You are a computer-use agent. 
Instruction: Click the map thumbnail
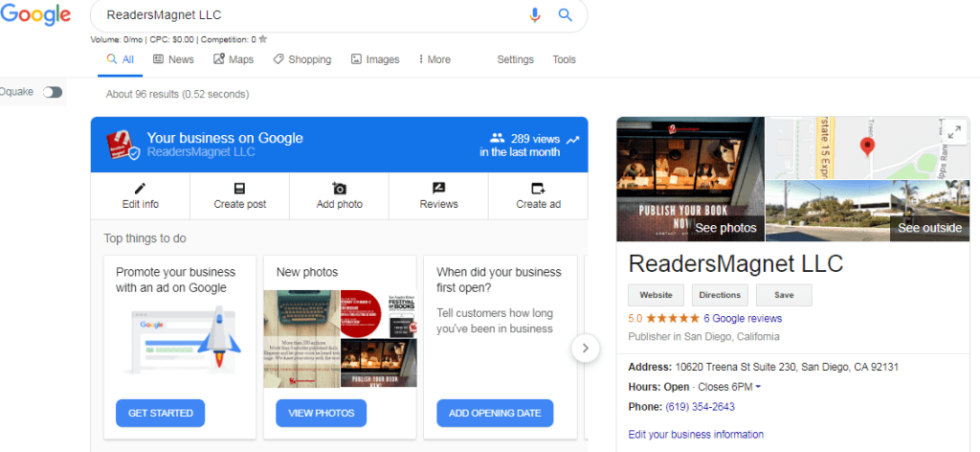(867, 147)
